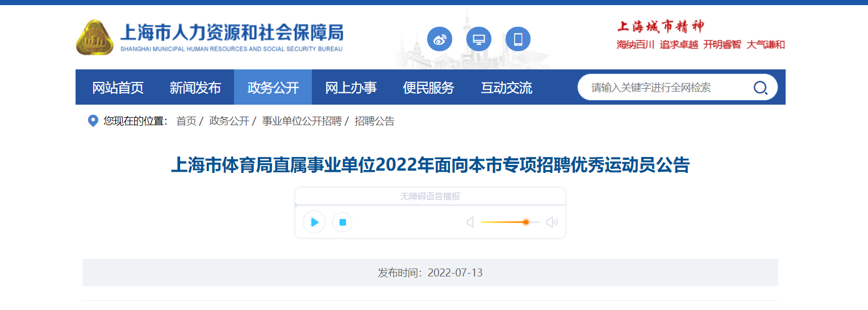Open the 网站首页 menu item
The width and height of the screenshot is (868, 310).
[x=118, y=88]
